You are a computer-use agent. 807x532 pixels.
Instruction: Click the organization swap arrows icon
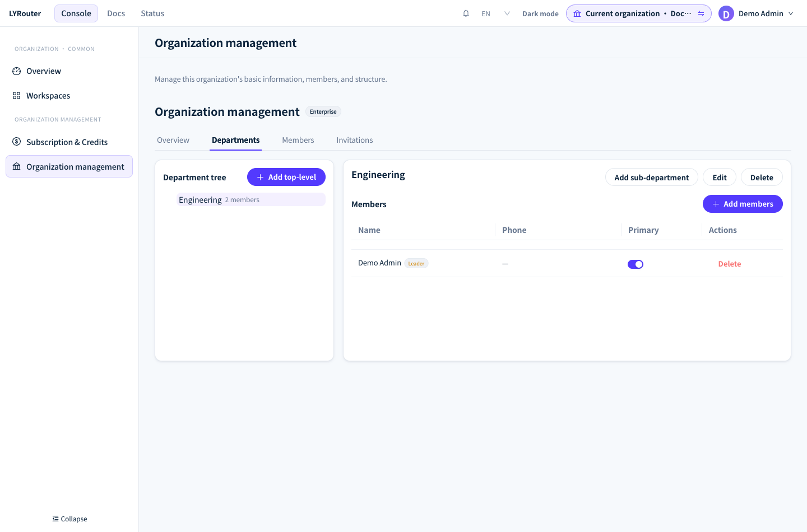701,13
